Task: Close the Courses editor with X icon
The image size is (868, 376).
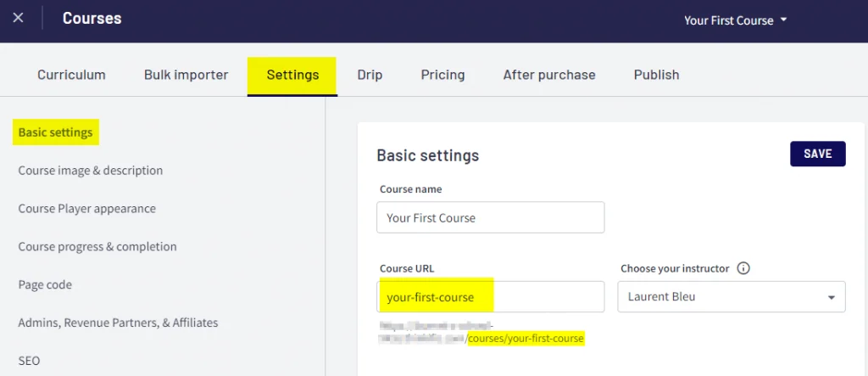Action: coord(19,18)
